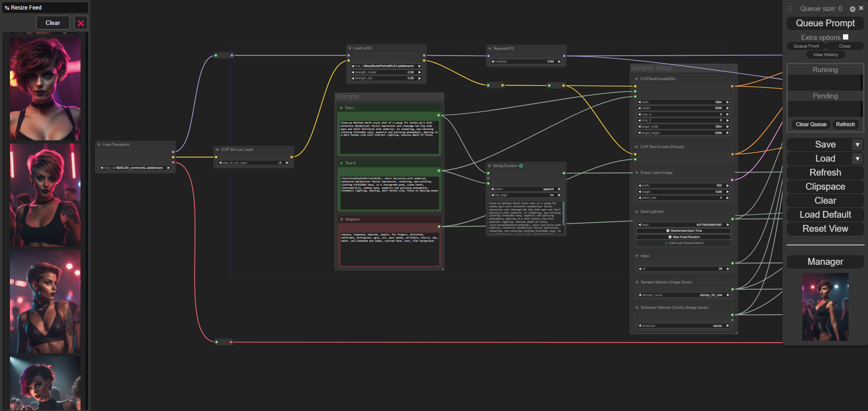The width and height of the screenshot is (868, 411).
Task: Click the red X in image feed
Action: pyautogui.click(x=81, y=23)
